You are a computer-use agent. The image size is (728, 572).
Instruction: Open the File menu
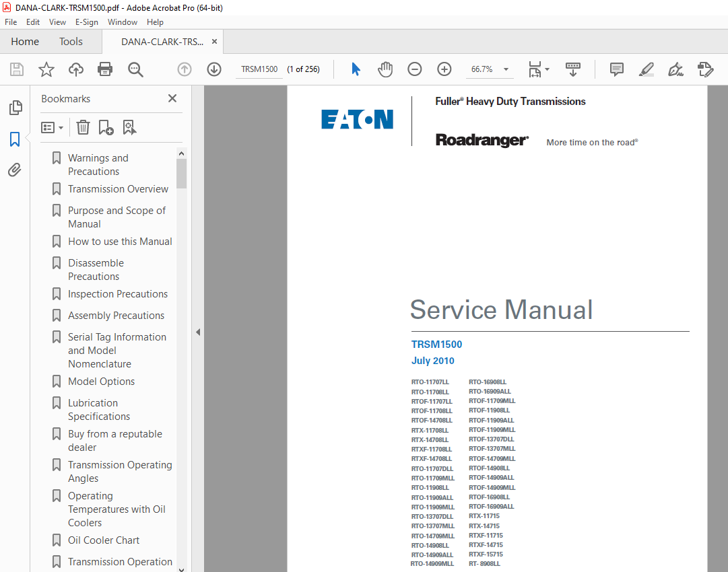point(11,22)
